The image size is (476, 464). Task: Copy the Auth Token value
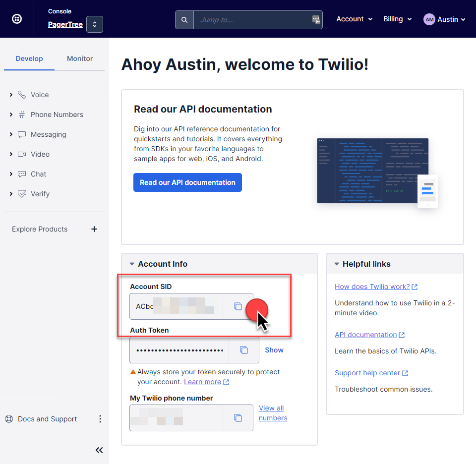(244, 350)
